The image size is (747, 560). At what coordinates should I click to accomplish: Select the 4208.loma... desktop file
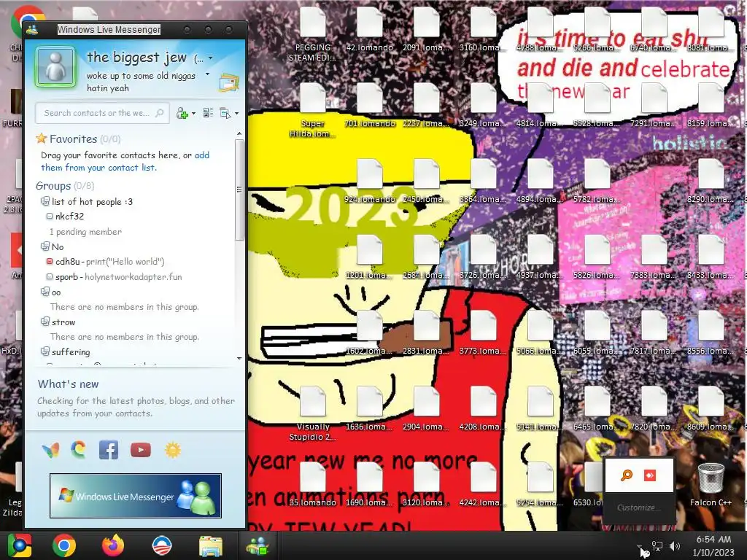[483, 408]
